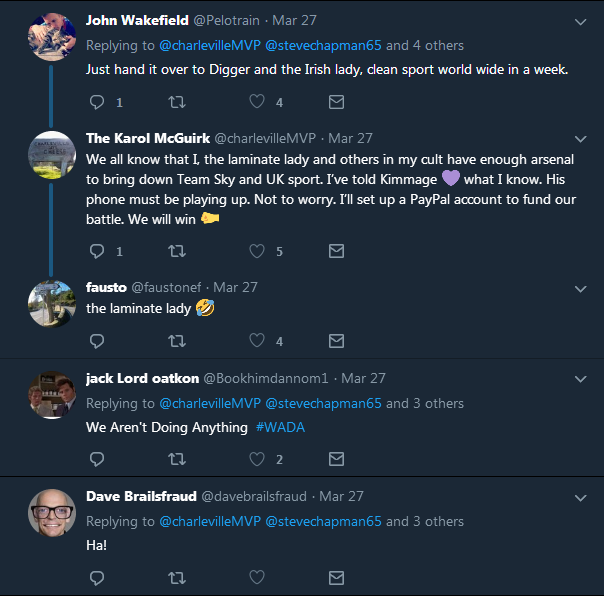The image size is (604, 596).
Task: Reply to John Wakefield's tweet
Action: click(x=97, y=102)
